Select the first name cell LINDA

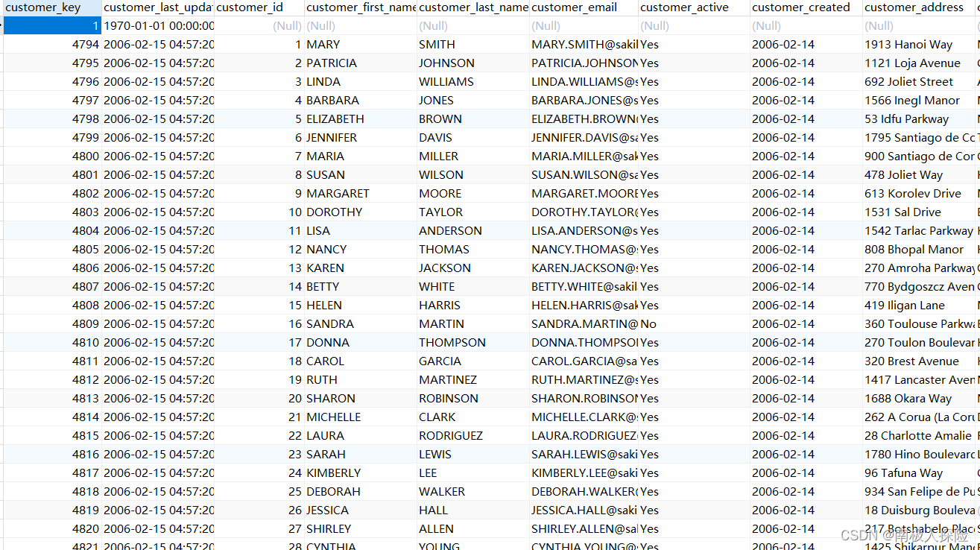coord(361,81)
